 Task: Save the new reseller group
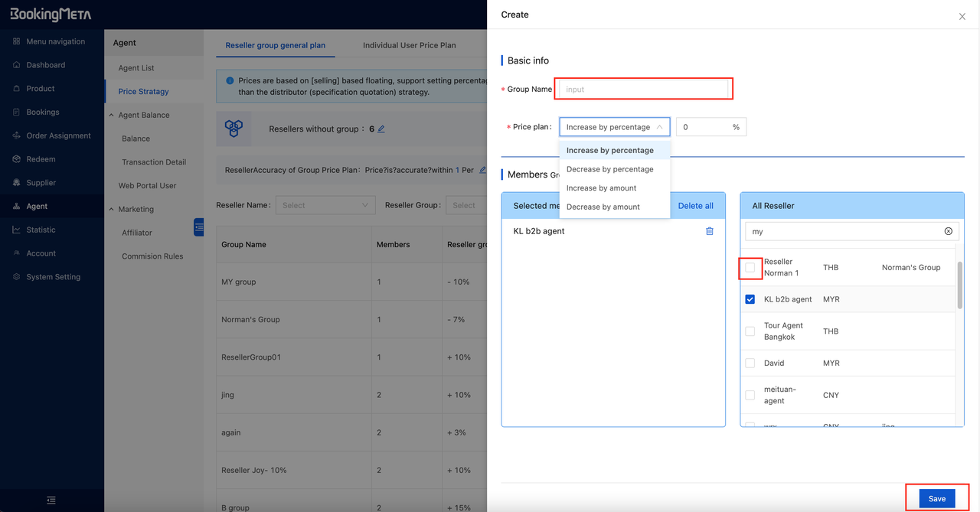click(936, 498)
